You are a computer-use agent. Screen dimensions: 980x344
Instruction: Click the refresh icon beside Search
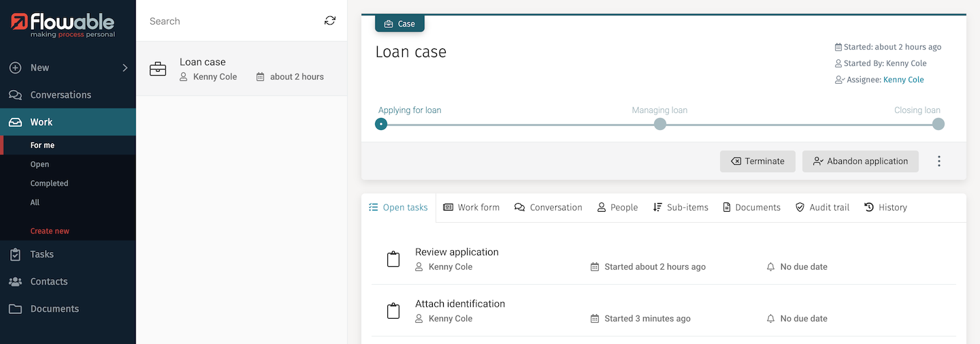330,21
